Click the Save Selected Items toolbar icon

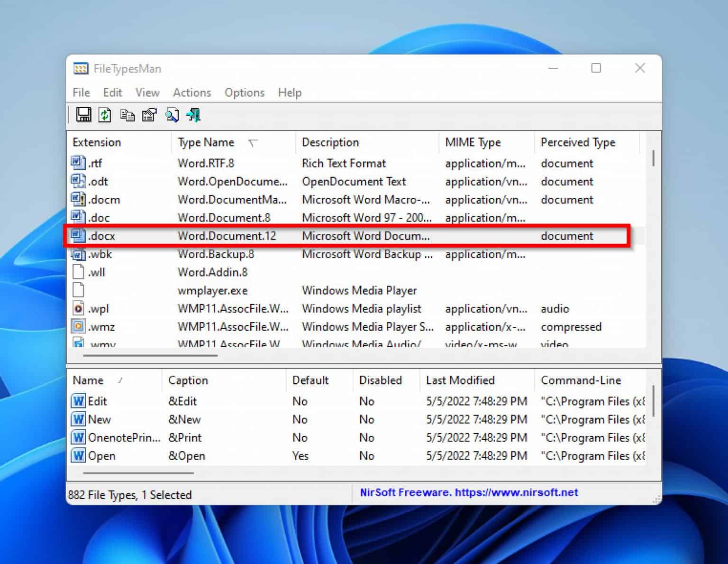click(x=83, y=115)
